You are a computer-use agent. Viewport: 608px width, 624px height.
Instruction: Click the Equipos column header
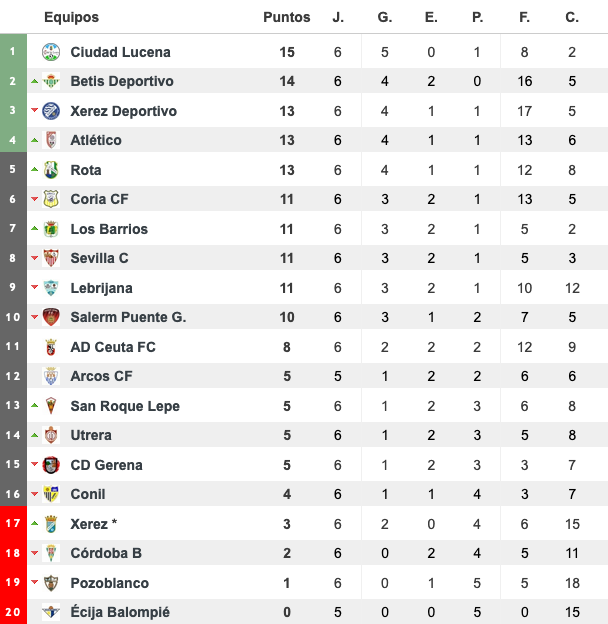71,17
